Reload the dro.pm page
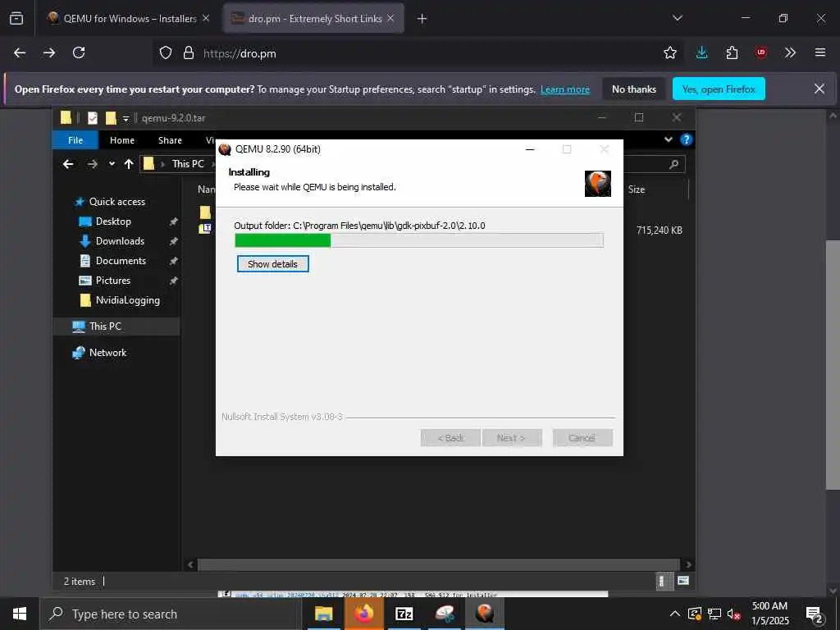Screen dimensions: 840x630 [79, 52]
